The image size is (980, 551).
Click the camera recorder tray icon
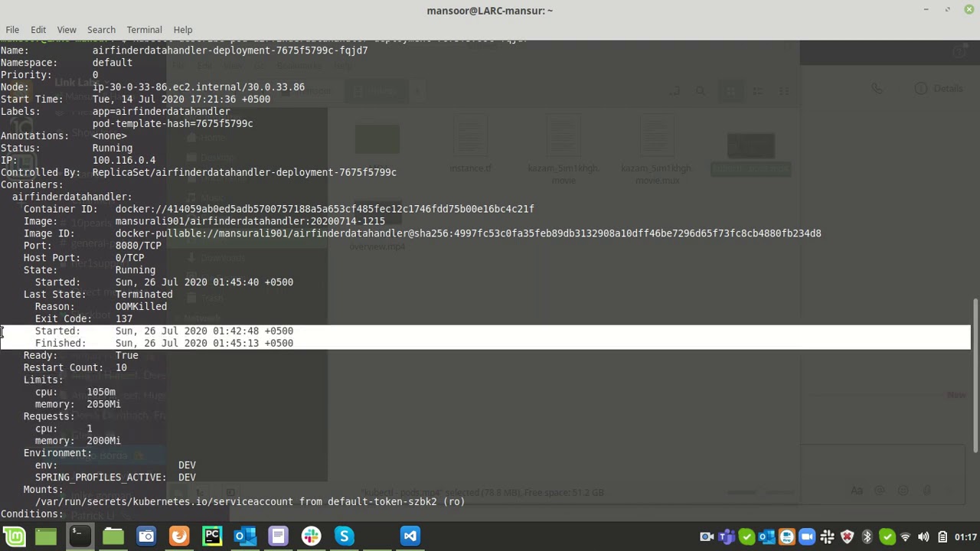click(707, 536)
